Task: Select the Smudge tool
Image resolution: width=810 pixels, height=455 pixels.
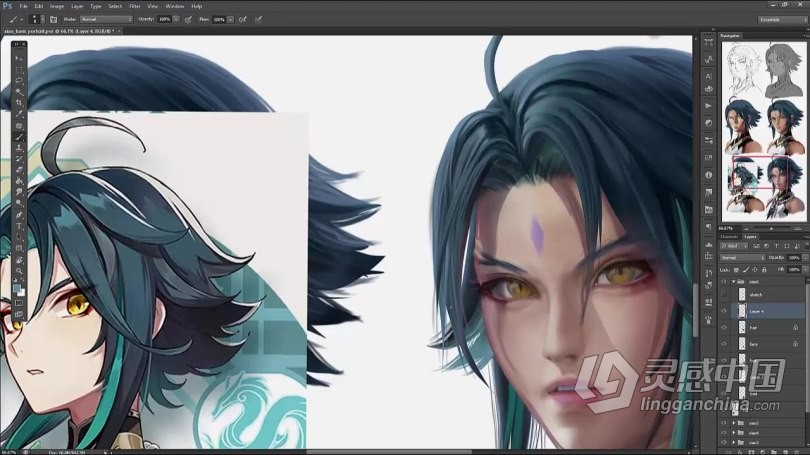Action: 19,192
